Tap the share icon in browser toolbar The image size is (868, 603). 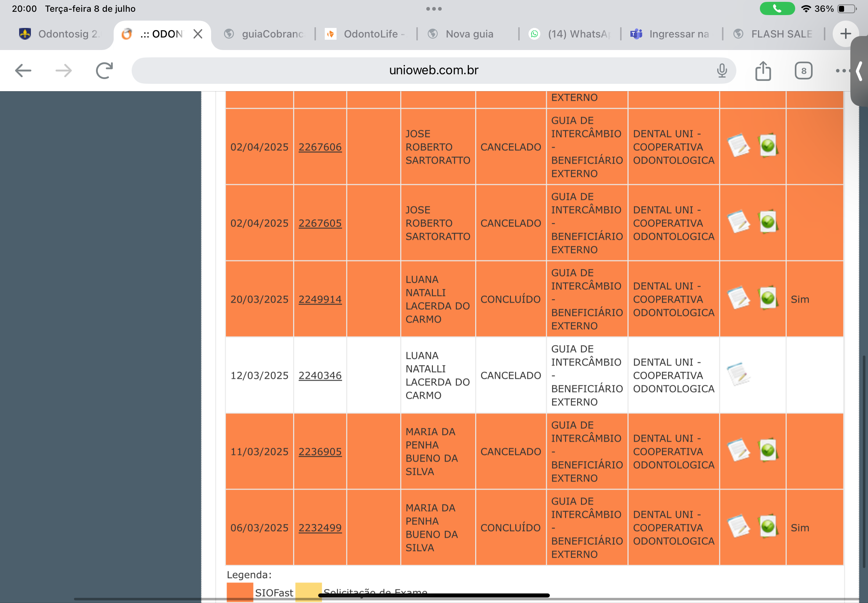pyautogui.click(x=762, y=71)
